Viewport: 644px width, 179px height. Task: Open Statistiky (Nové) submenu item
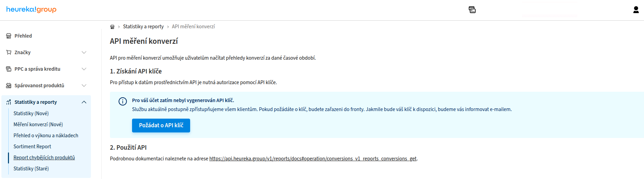tap(31, 113)
